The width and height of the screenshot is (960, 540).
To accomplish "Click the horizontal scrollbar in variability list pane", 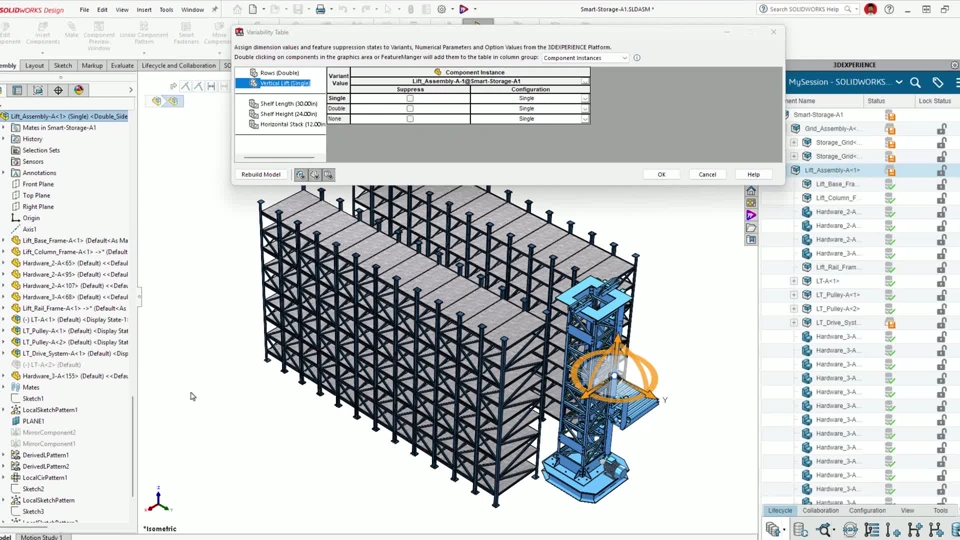I will point(279,157).
